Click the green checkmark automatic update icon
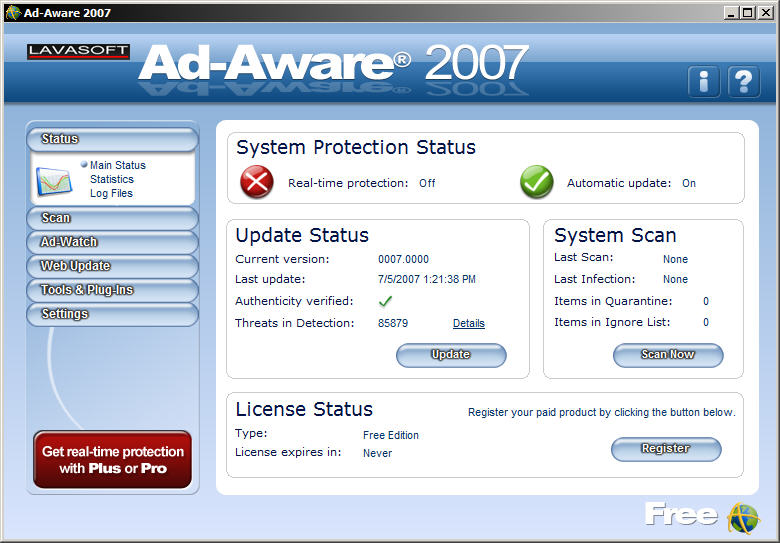 [537, 182]
